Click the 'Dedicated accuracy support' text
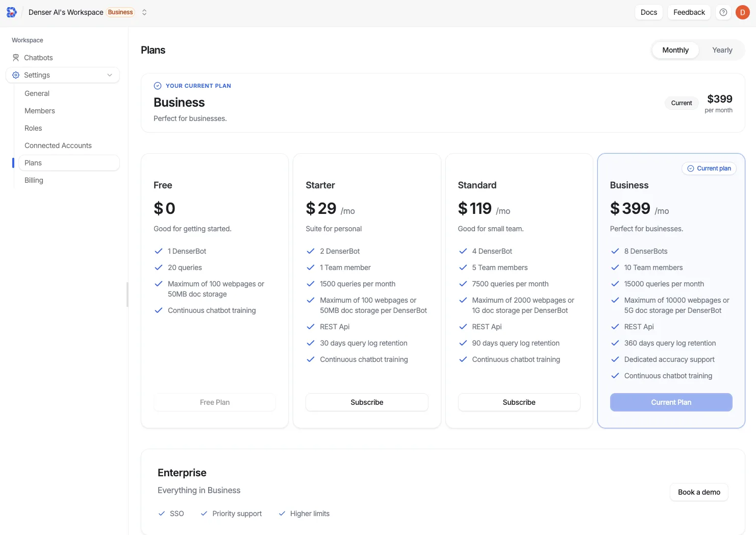Screen dimensions: 756x535 (669, 359)
